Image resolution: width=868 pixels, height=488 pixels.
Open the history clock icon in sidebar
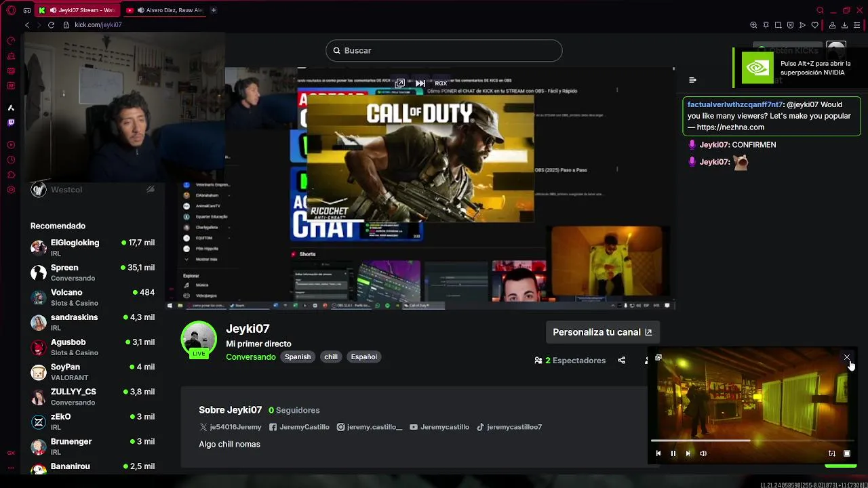pyautogui.click(x=11, y=160)
